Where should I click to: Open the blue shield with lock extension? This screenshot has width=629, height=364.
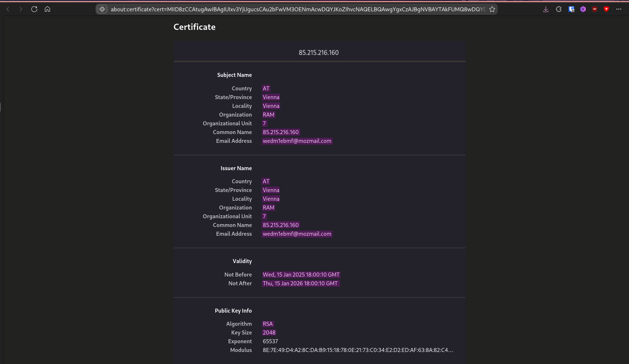click(x=571, y=9)
